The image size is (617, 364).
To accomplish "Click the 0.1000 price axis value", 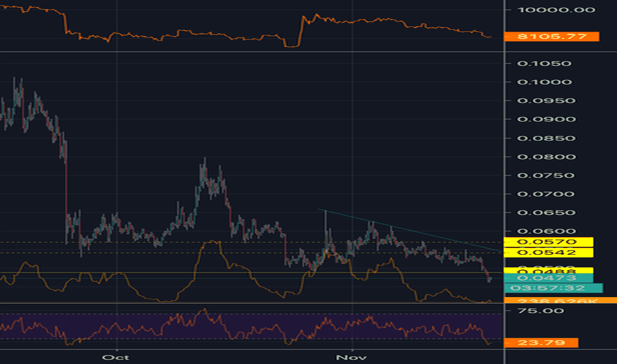I will click(x=544, y=82).
